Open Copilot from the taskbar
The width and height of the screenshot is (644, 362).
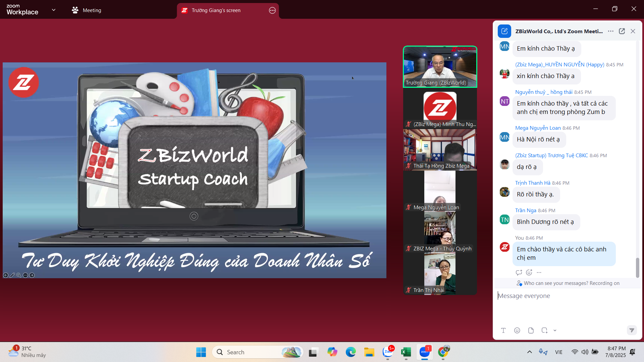332,352
